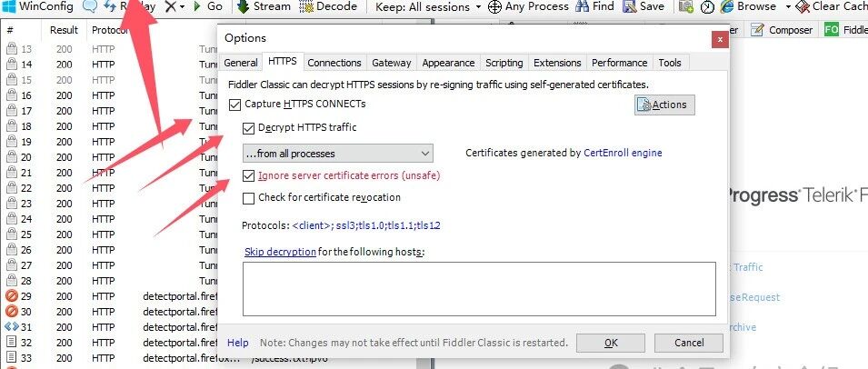Open the Remove sessions dropdown arrow

click(182, 7)
